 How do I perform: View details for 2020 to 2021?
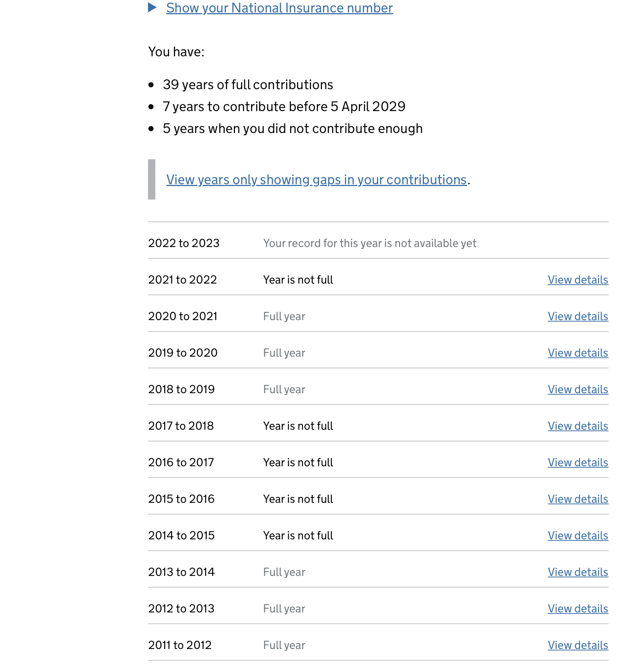(578, 316)
